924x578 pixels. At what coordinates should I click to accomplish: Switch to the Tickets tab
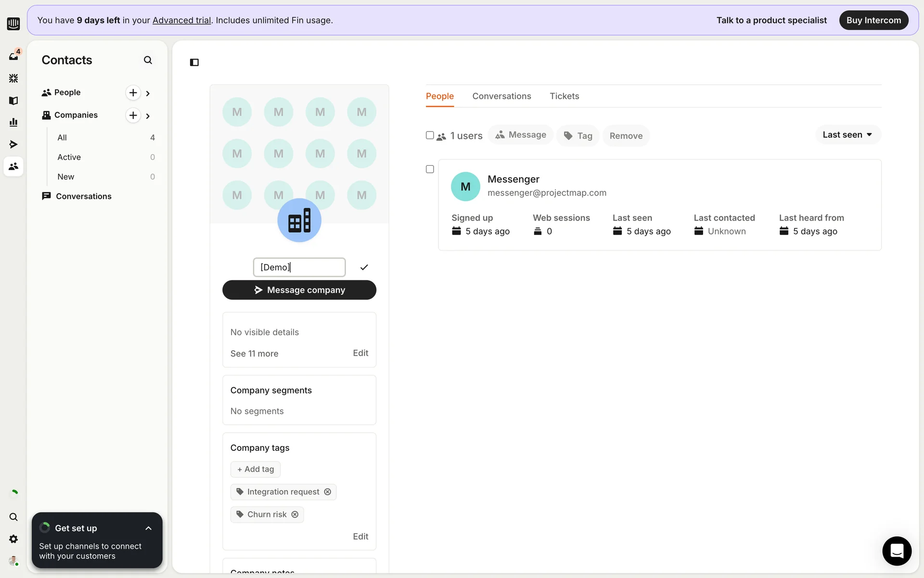(564, 96)
